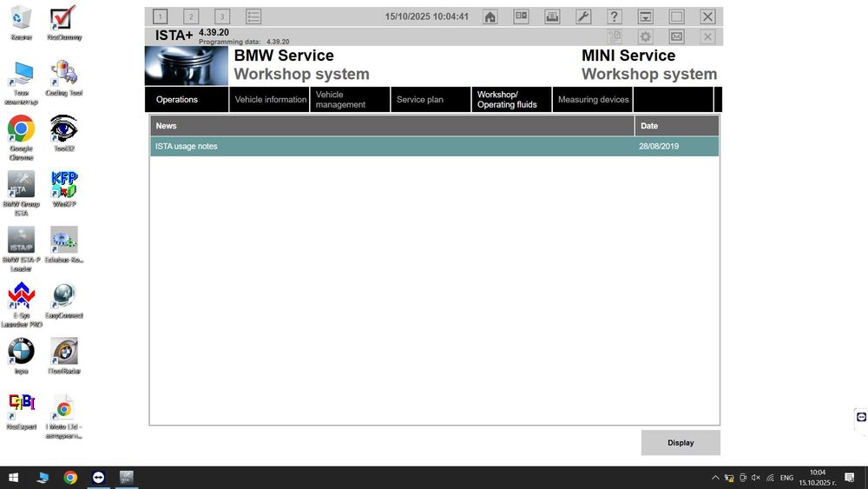868x489 pixels.
Task: Launch the ToolRader desktop shortcut
Action: [64, 355]
